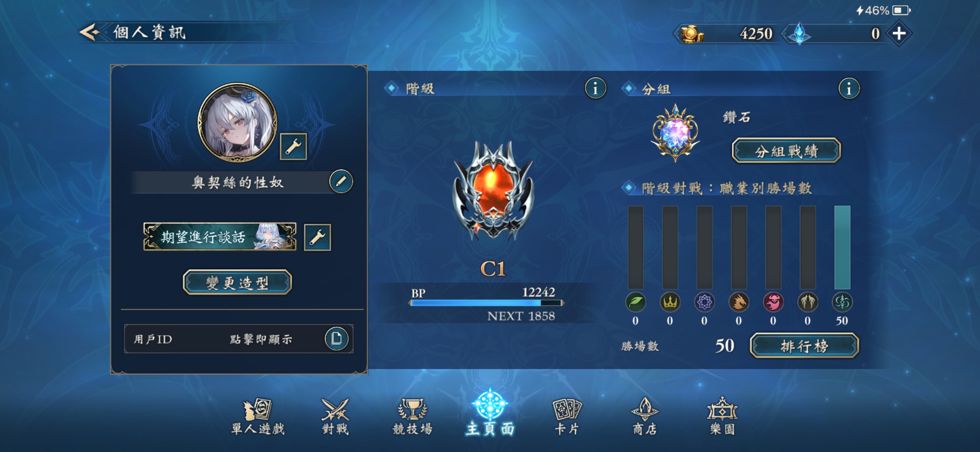Open the wrench icon next to avatar
This screenshot has width=980, height=452.
[293, 146]
